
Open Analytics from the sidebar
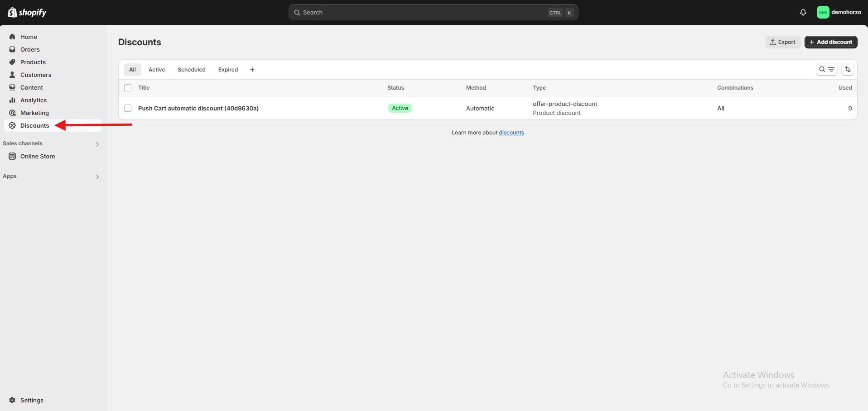pyautogui.click(x=34, y=100)
